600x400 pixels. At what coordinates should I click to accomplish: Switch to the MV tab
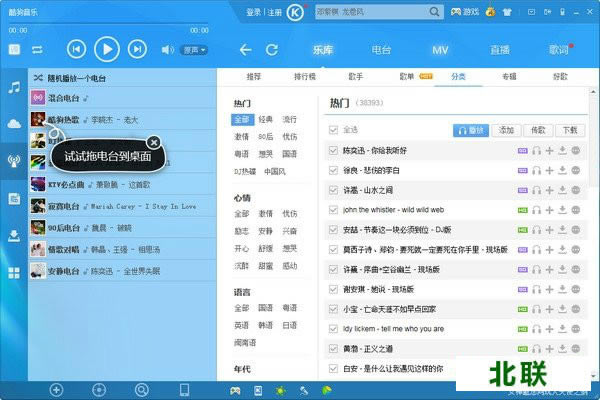tap(440, 50)
